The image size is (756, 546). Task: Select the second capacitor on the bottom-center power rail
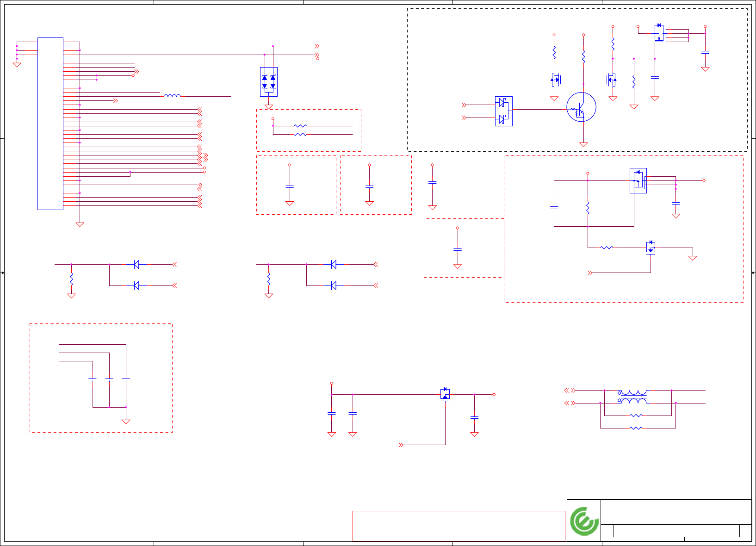tap(353, 413)
